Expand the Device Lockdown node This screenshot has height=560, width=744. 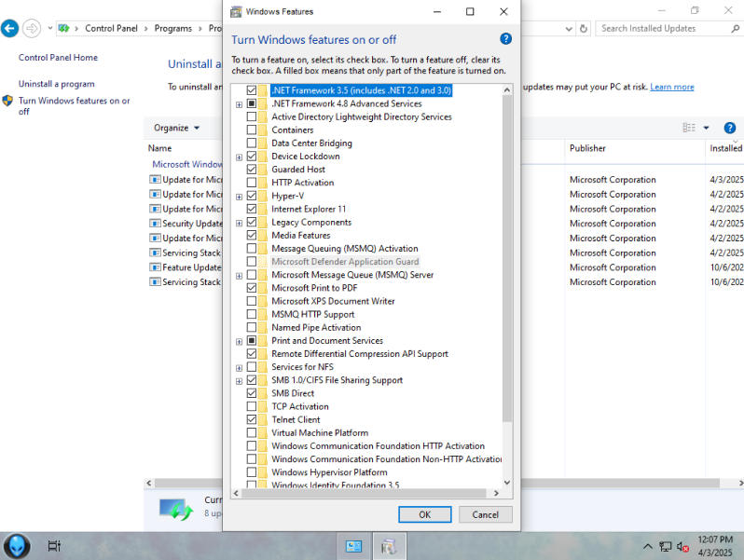239,157
